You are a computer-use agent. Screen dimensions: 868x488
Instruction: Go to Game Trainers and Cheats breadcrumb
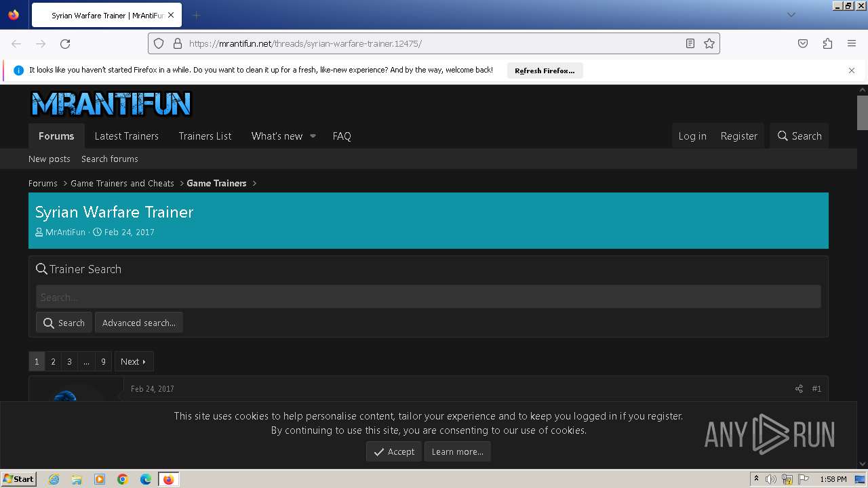point(122,183)
